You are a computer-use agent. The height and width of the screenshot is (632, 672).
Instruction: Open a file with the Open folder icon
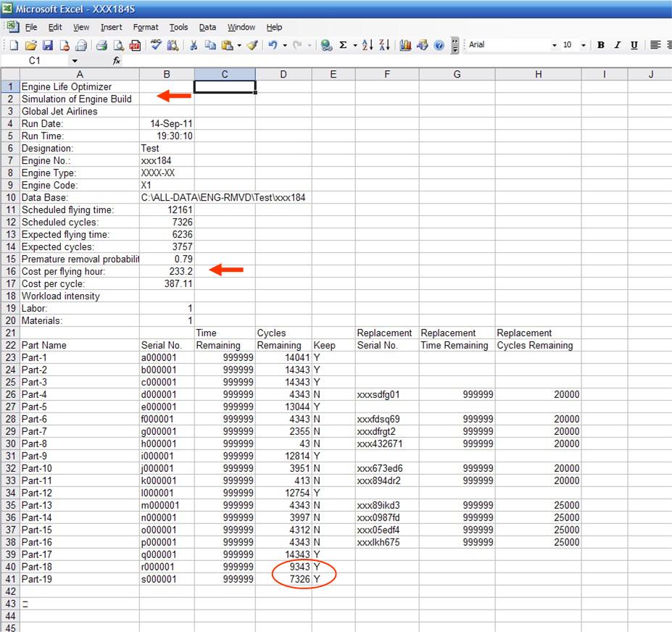point(31,45)
